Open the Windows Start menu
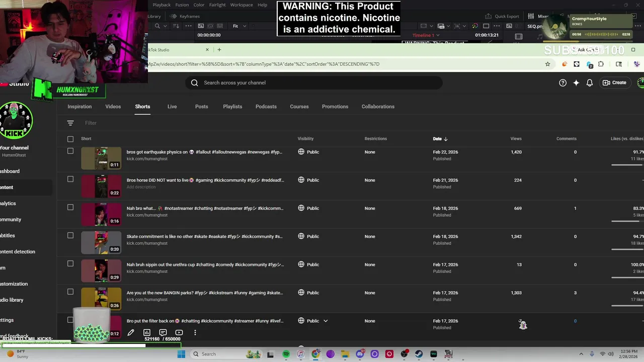The width and height of the screenshot is (644, 362). pos(181,354)
